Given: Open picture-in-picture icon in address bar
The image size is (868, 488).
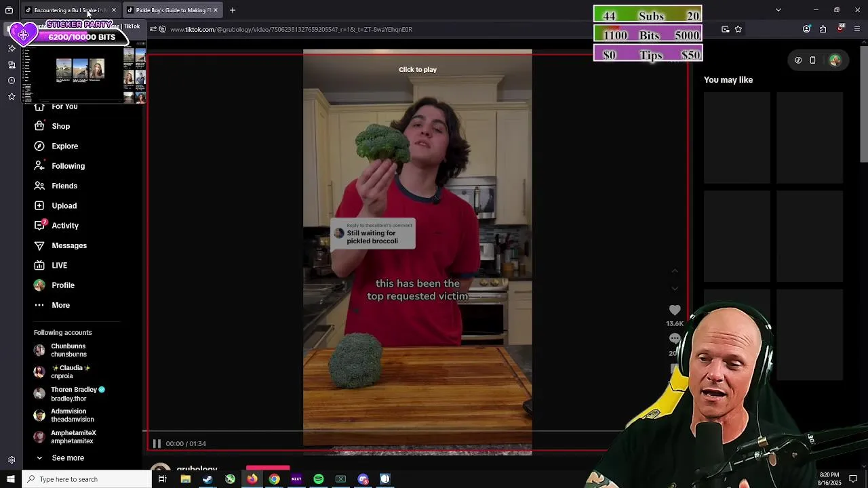Looking at the screenshot, I should [x=726, y=29].
